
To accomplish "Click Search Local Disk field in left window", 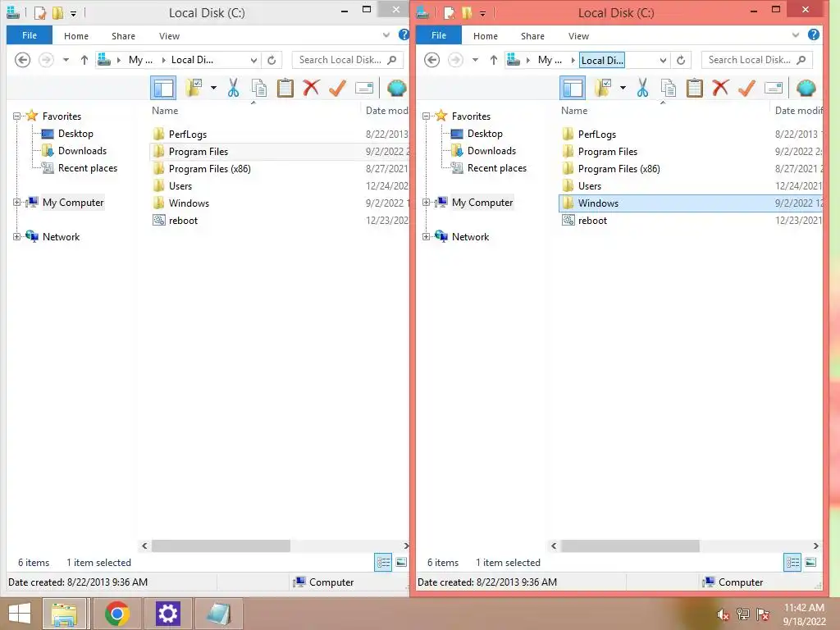I will coord(348,60).
